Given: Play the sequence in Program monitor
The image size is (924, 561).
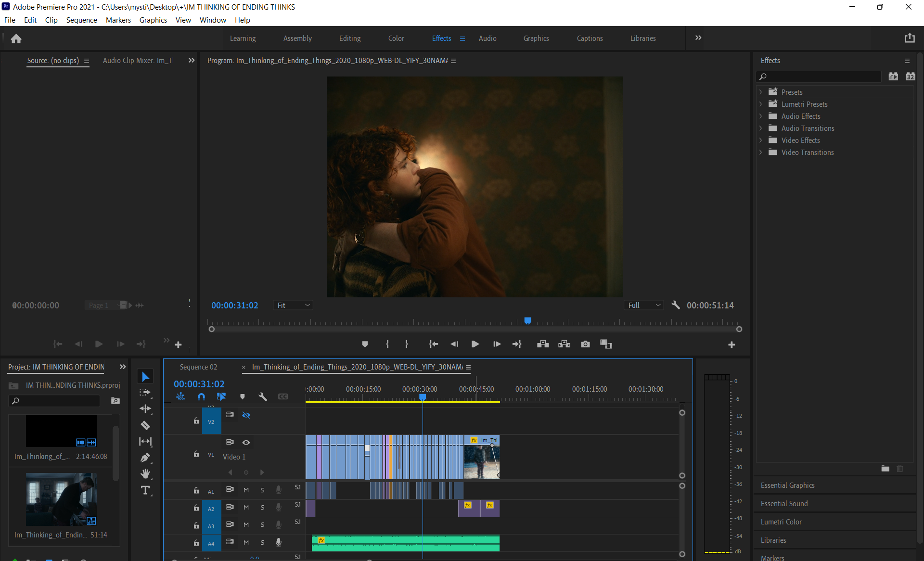Looking at the screenshot, I should [x=475, y=344].
